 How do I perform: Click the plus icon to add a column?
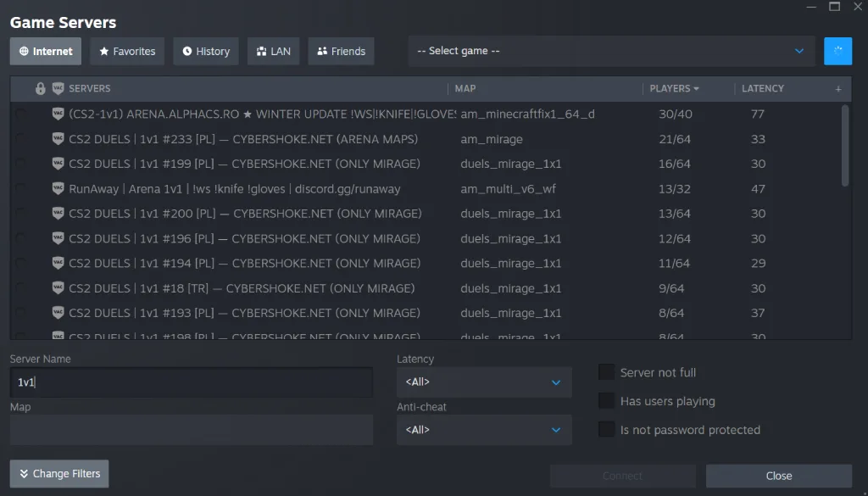[x=838, y=89]
